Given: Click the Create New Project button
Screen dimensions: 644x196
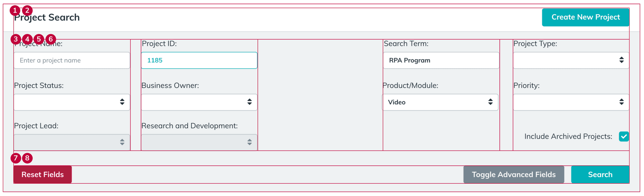Looking at the screenshot, I should pos(585,17).
